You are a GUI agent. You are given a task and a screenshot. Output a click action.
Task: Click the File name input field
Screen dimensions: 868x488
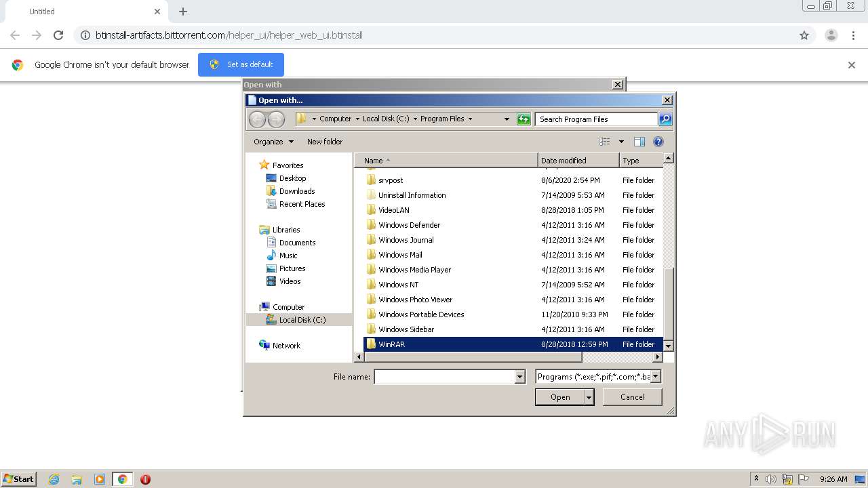pos(445,377)
